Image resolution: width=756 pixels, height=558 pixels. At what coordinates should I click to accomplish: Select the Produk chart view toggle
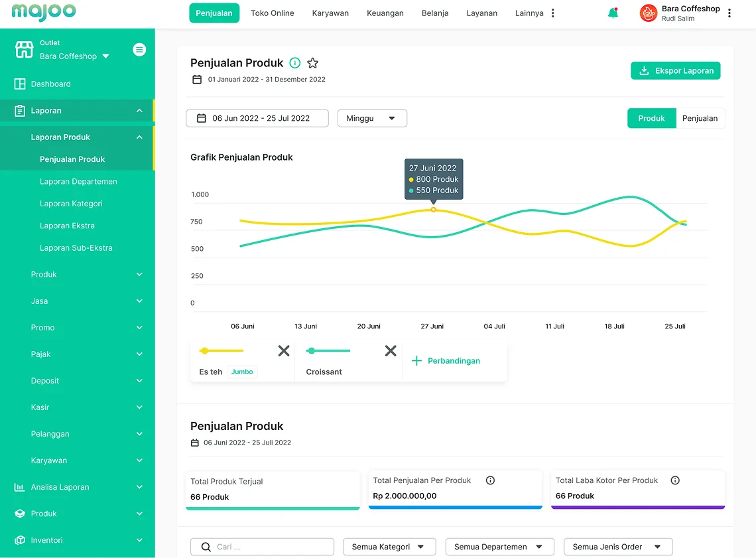651,118
